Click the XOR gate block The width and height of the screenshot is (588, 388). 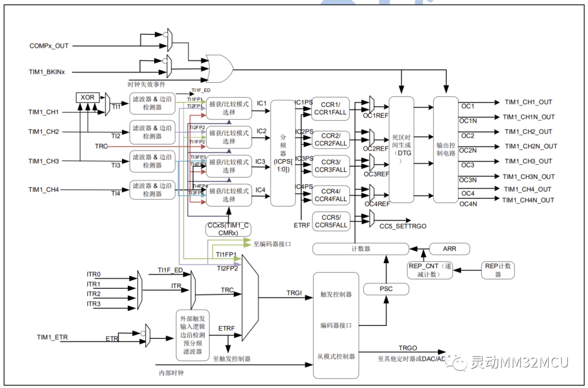tap(88, 98)
